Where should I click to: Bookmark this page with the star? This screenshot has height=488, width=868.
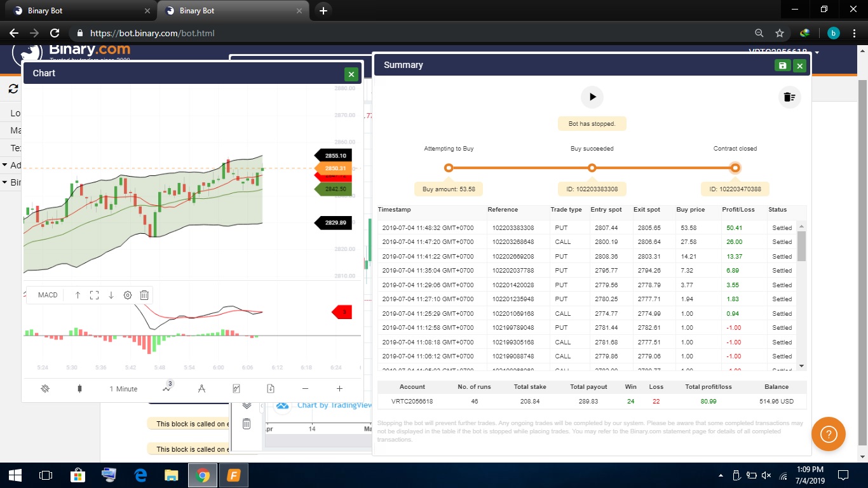coord(780,33)
